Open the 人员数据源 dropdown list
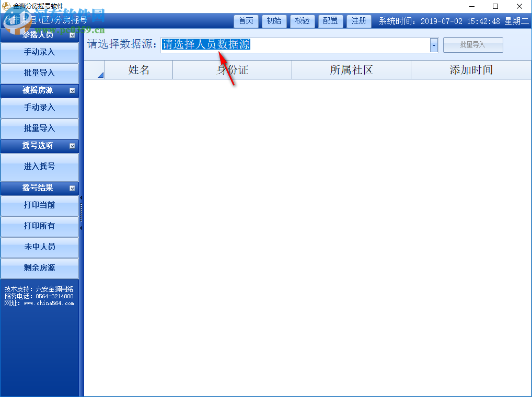This screenshot has height=397, width=532. click(433, 45)
